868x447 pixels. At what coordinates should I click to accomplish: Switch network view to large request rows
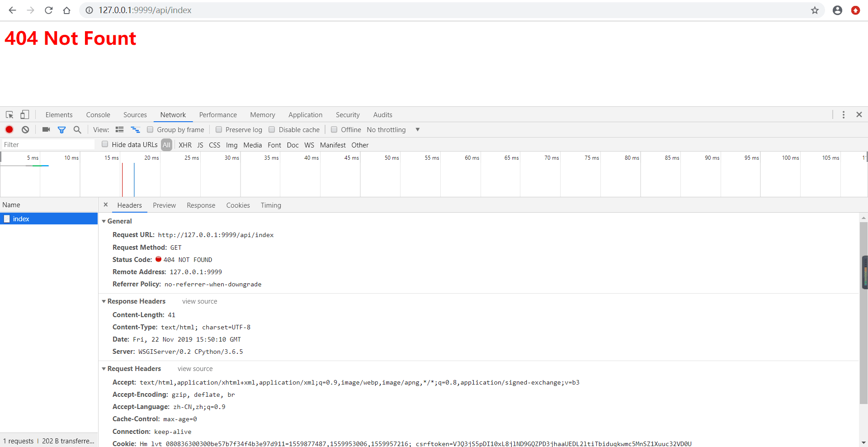pyautogui.click(x=119, y=129)
